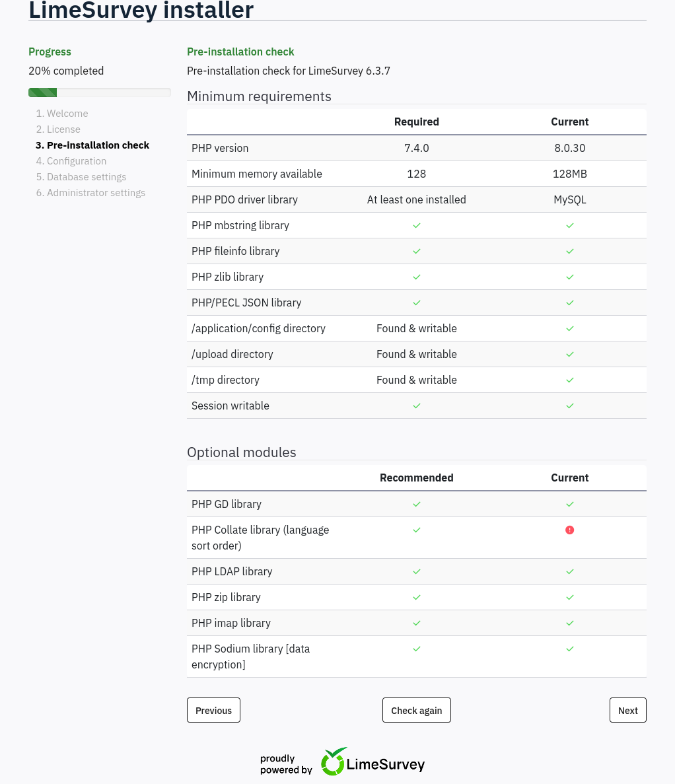Viewport: 675px width, 784px height.
Task: Click the Current checkmark for /upload directory
Action: (x=569, y=354)
